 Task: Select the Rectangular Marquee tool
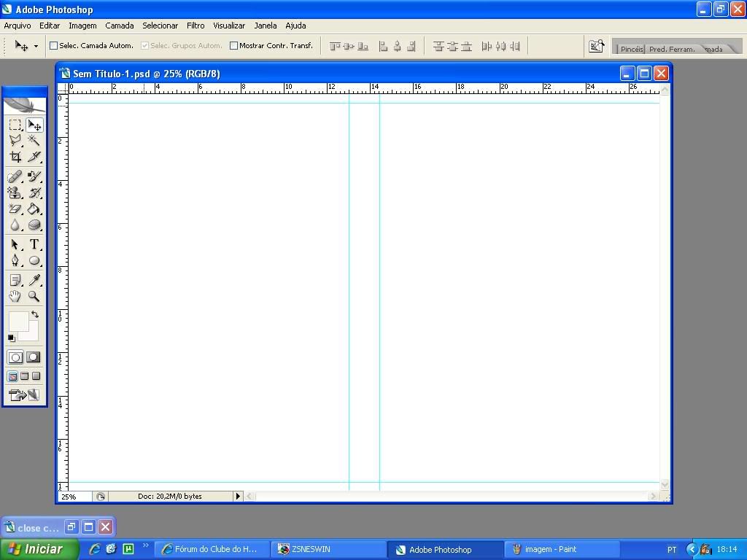[15, 125]
